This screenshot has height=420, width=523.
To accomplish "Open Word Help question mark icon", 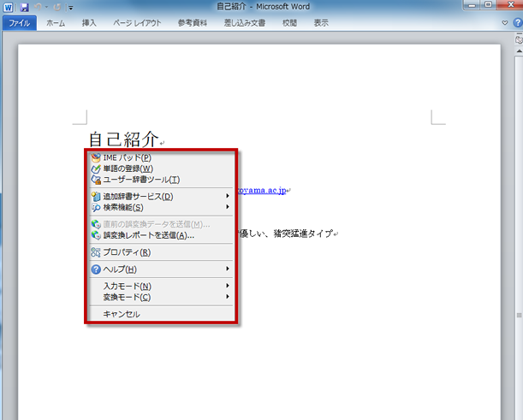I will coord(518,22).
